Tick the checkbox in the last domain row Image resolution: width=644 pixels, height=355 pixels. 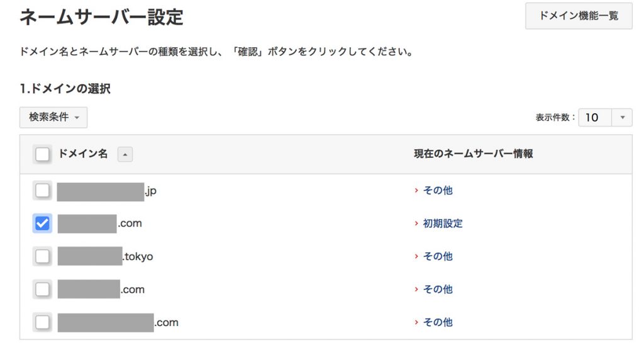click(x=42, y=322)
